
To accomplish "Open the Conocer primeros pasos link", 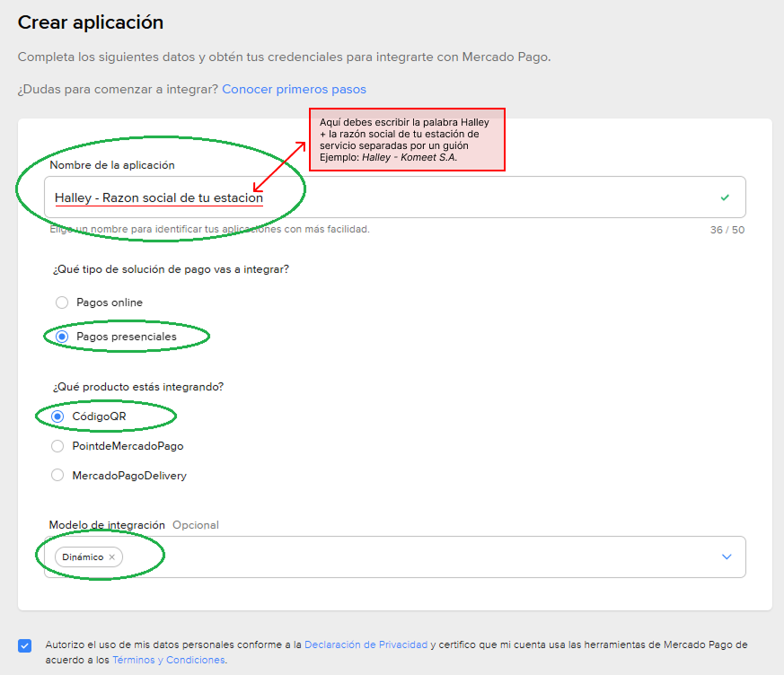I will 294,90.
